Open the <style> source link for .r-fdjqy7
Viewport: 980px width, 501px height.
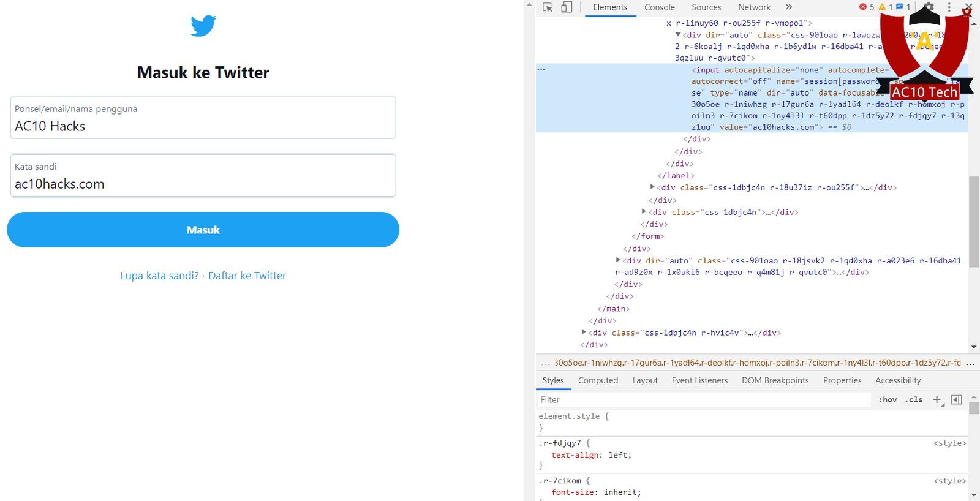(x=949, y=443)
